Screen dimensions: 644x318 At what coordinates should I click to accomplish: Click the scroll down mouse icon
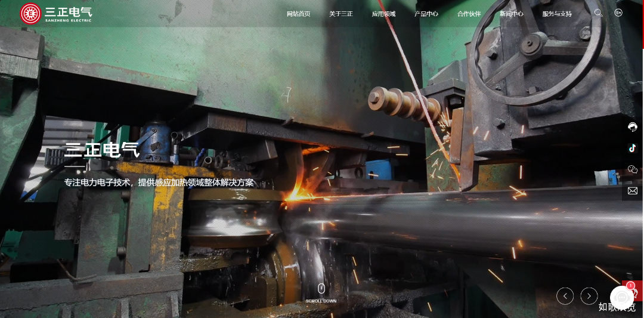tap(321, 288)
